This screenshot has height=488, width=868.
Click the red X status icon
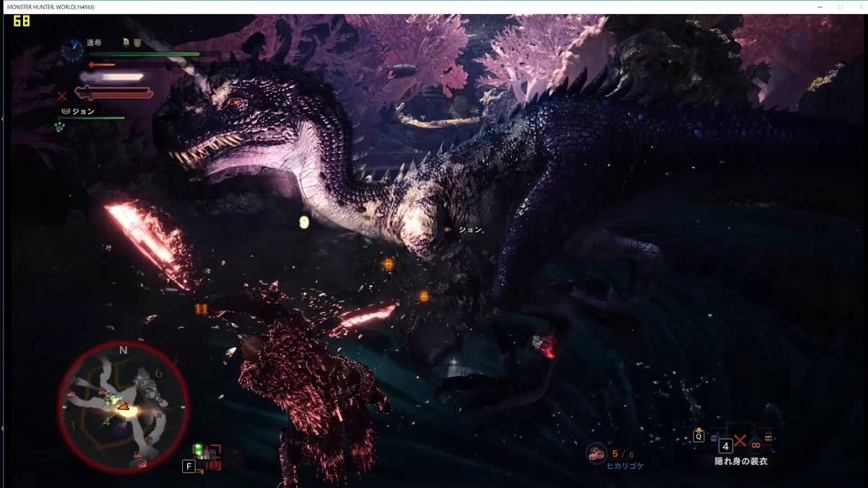coord(62,96)
